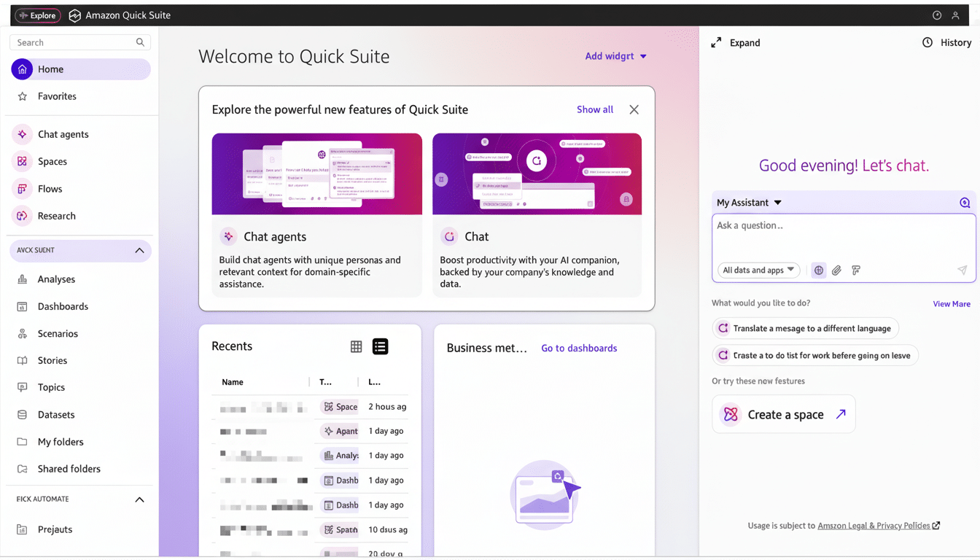980x560 pixels.
Task: Enable web search with the globe icon
Action: click(818, 270)
